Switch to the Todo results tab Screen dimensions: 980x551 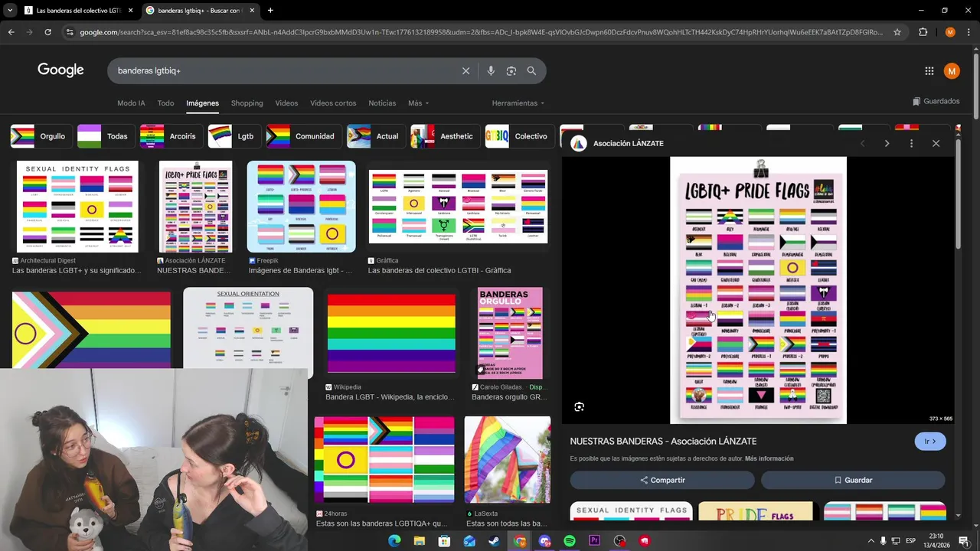[165, 103]
